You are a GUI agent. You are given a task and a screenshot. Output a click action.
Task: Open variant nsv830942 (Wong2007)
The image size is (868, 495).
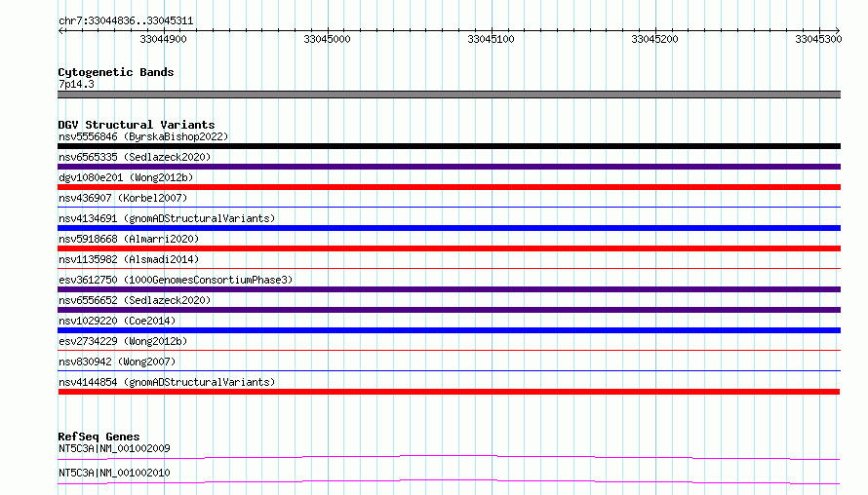117,362
